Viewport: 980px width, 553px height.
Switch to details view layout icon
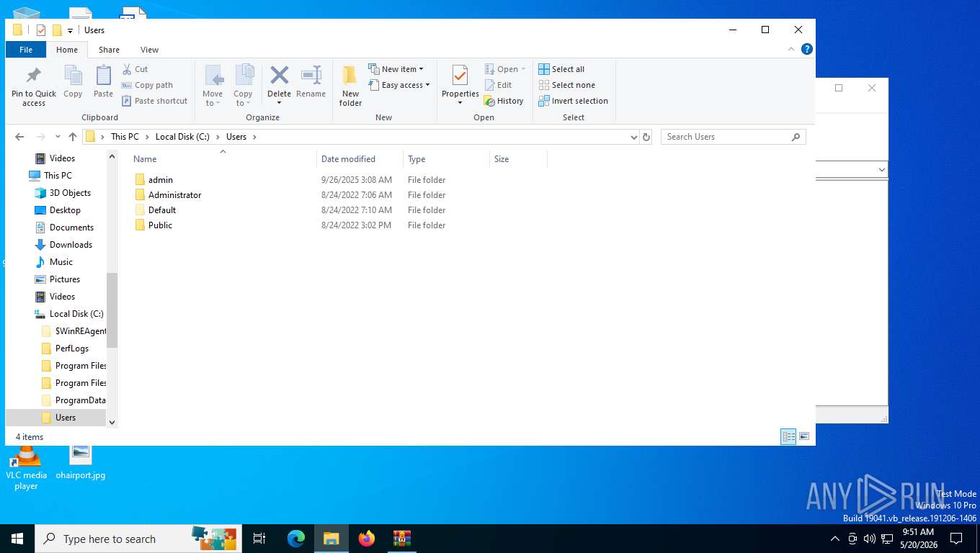point(789,436)
